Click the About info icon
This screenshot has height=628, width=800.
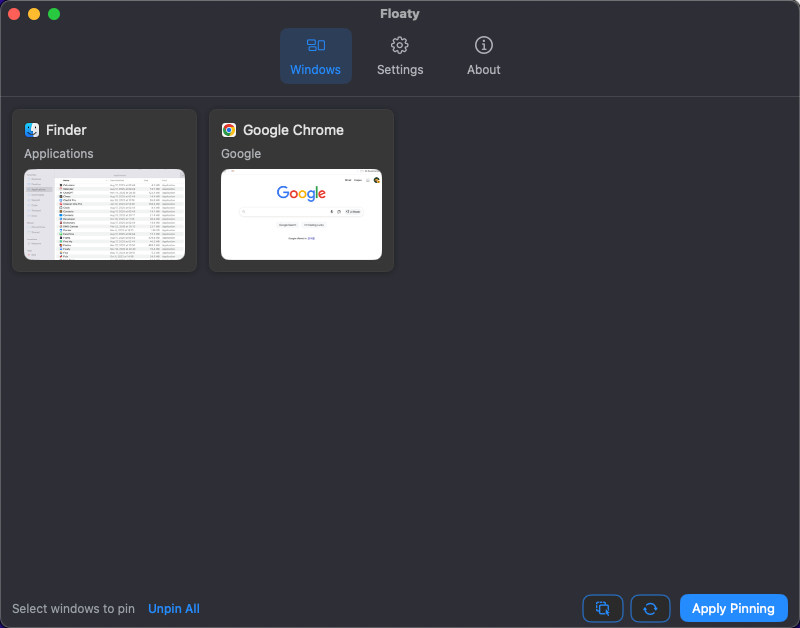point(483,45)
